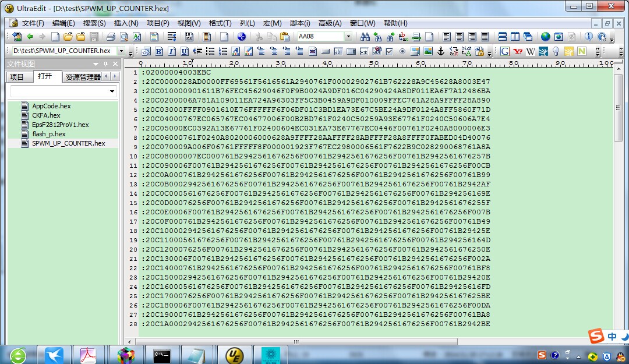Insert HTML image icon
Screen dimensions: 629x364
point(428,51)
